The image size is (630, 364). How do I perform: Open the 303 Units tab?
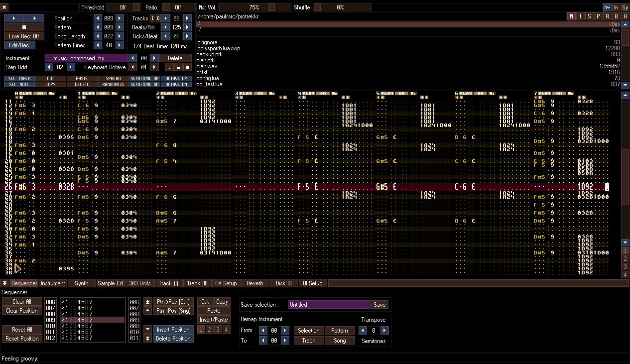139,283
